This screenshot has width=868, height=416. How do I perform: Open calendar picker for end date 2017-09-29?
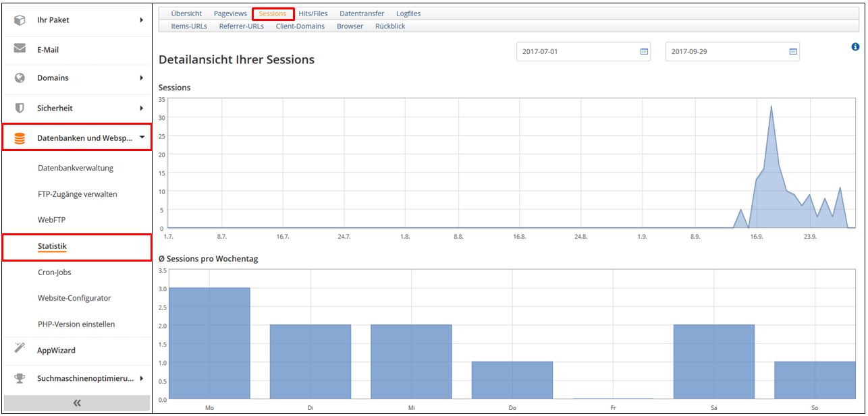coord(793,52)
